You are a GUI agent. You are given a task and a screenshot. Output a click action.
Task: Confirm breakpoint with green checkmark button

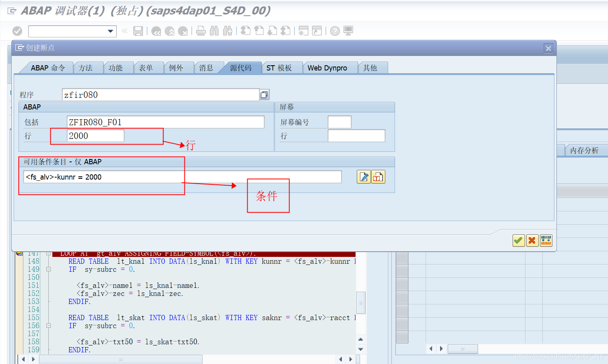[519, 240]
